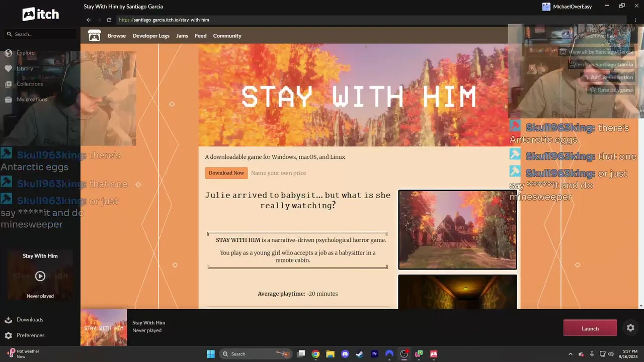Open the dark hallway screenshot thumbnail

pyautogui.click(x=458, y=292)
